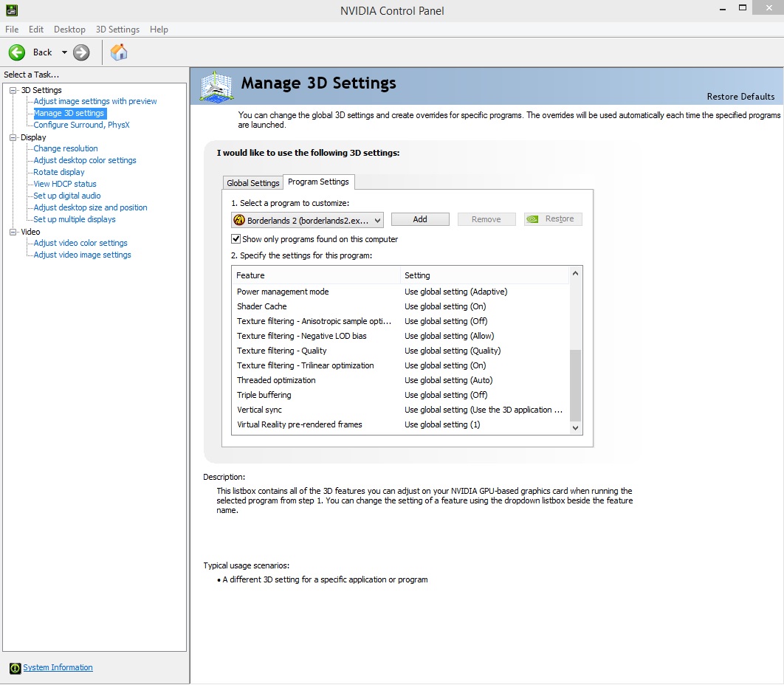Open Adjust desktop color settings
Image resolution: width=784 pixels, height=685 pixels.
(85, 160)
